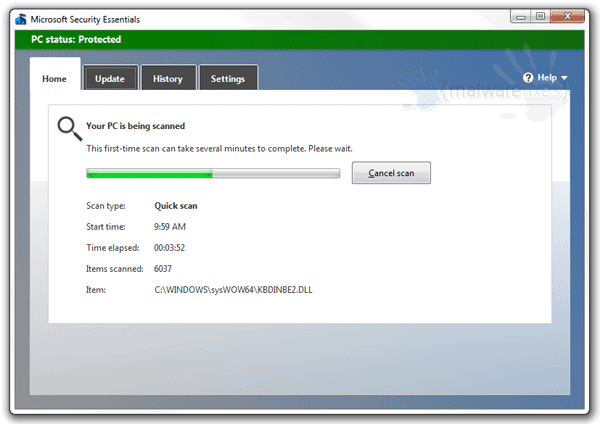Screen dimensions: 600x424
Task: Click the Help question mark icon
Action: tap(528, 78)
